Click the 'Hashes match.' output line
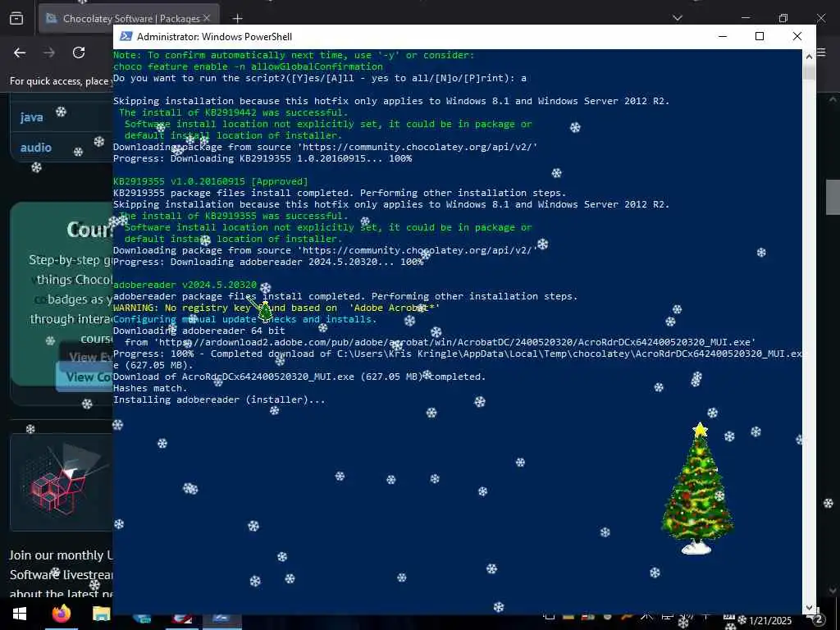This screenshot has width=840, height=630. 150,388
